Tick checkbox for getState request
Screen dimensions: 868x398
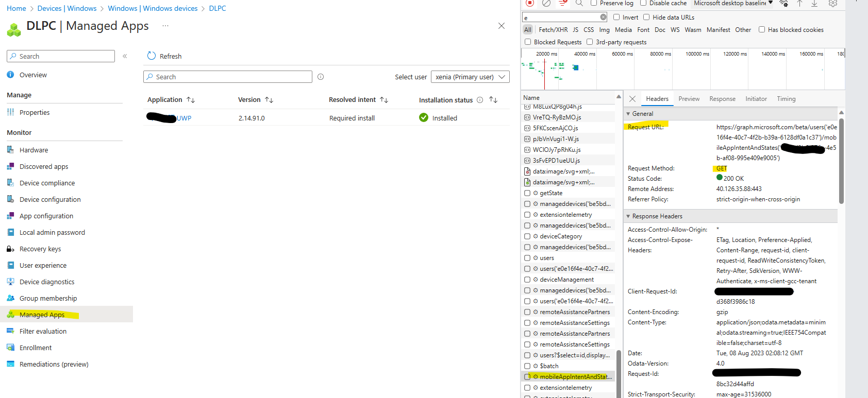point(527,193)
